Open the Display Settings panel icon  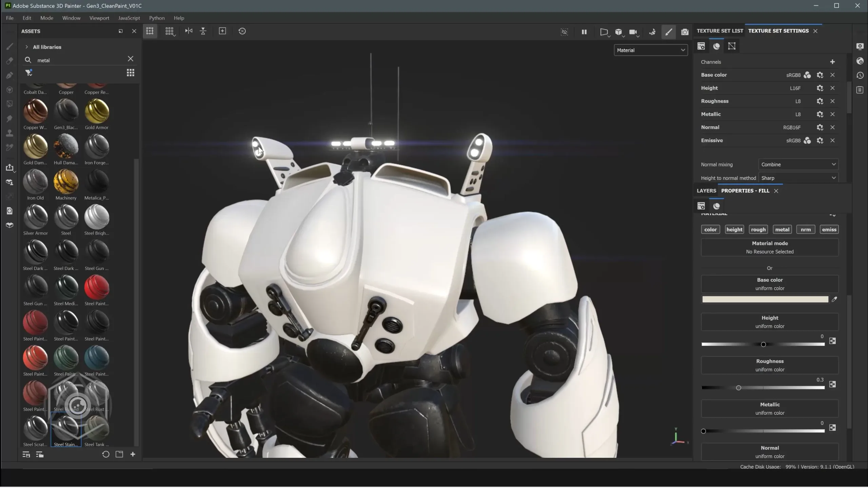[x=860, y=46]
